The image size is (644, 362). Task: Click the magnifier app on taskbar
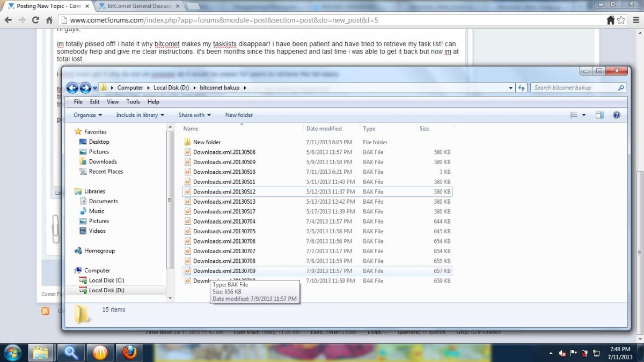70,352
